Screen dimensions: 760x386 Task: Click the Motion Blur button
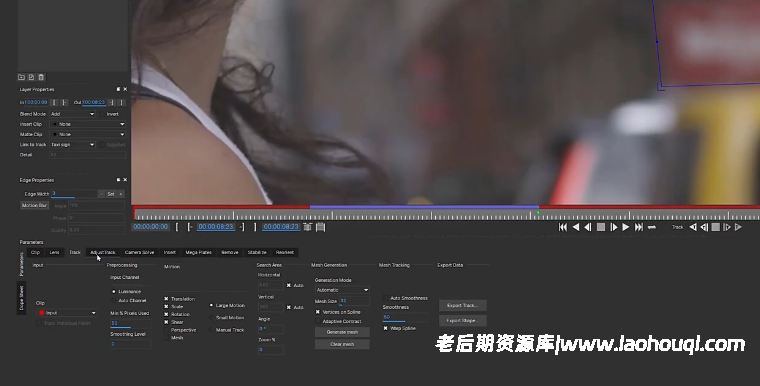[x=34, y=206]
